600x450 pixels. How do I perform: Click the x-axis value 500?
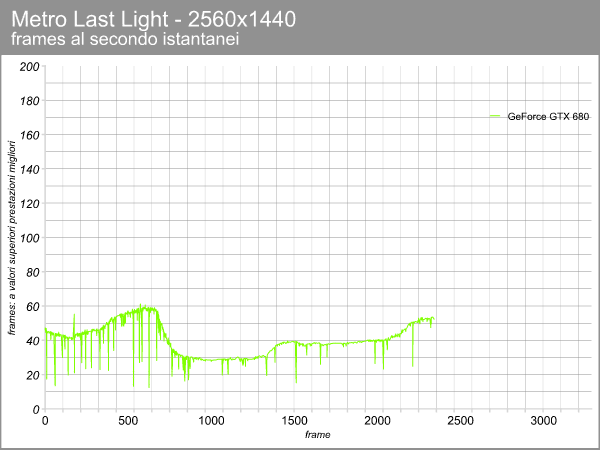pyautogui.click(x=128, y=421)
